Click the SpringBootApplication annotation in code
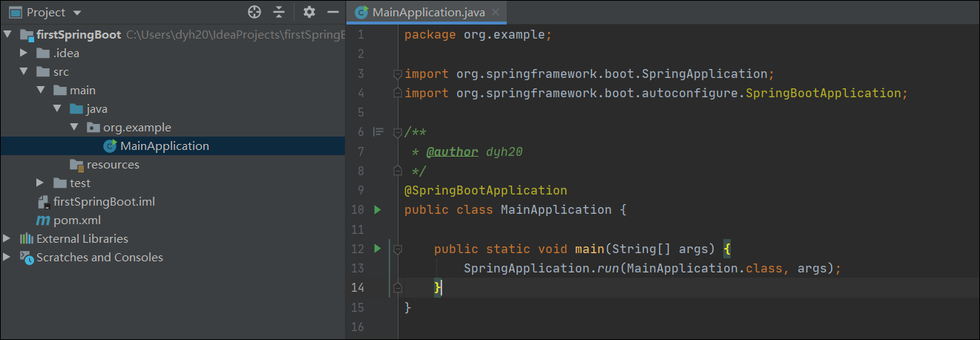 tap(485, 191)
